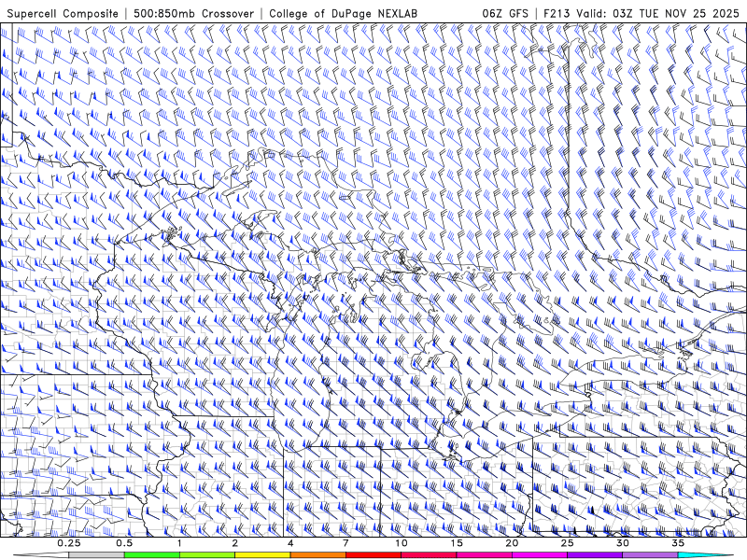The image size is (747, 560).
Task: Click the College of DuPage NEXLAB label
Action: [x=343, y=14]
